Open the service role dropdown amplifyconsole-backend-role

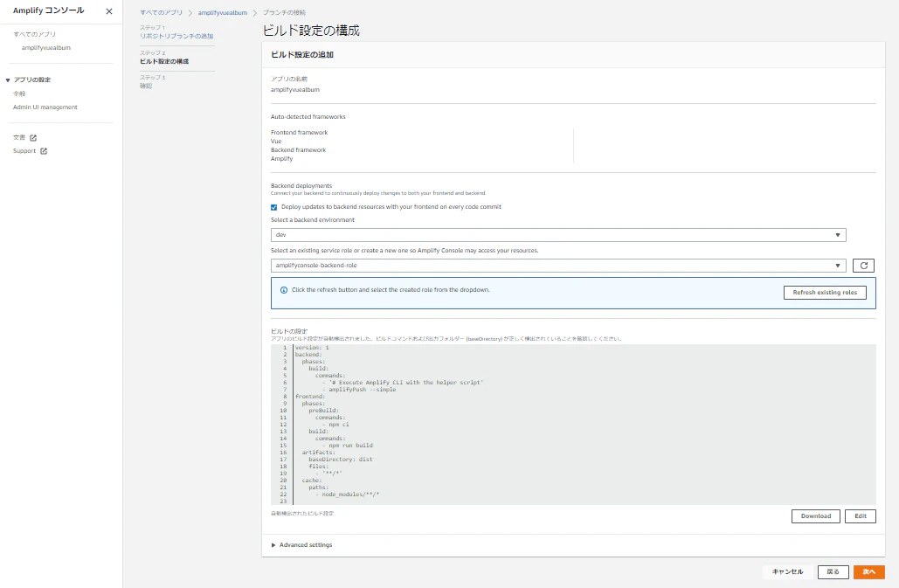[558, 266]
